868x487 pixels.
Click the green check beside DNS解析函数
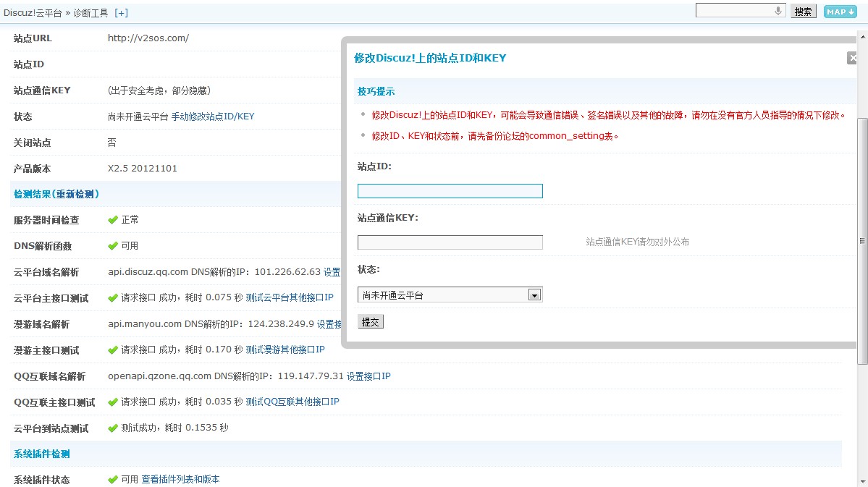click(x=113, y=246)
